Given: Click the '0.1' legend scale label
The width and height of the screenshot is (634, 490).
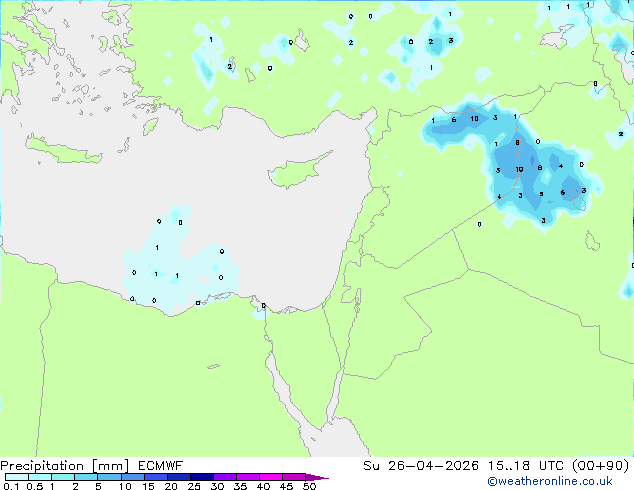Looking at the screenshot, I should [11, 486].
